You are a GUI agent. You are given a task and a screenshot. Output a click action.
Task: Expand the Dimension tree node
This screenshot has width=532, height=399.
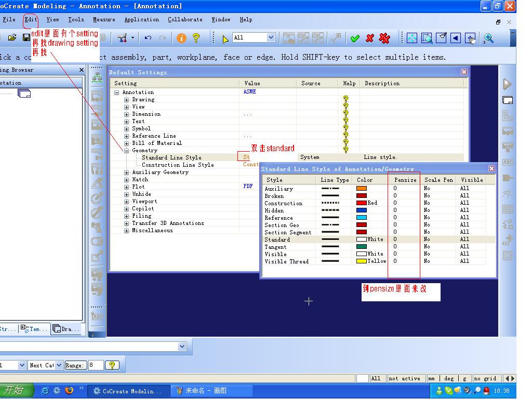[127, 114]
